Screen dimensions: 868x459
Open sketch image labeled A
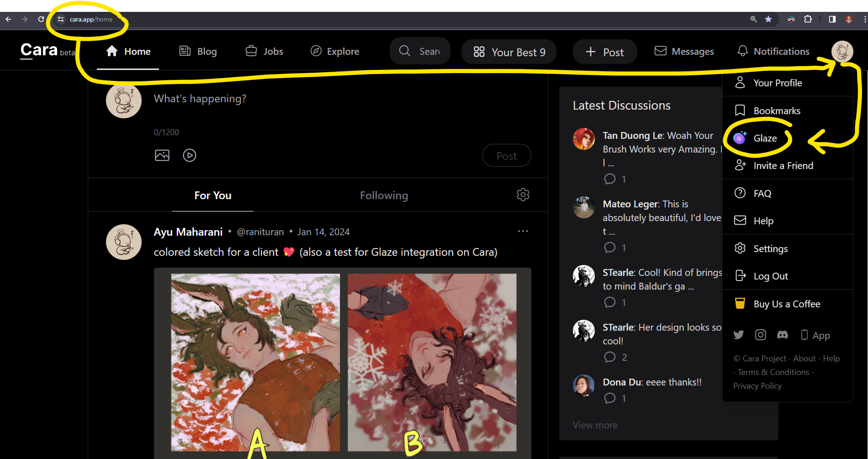pos(255,362)
